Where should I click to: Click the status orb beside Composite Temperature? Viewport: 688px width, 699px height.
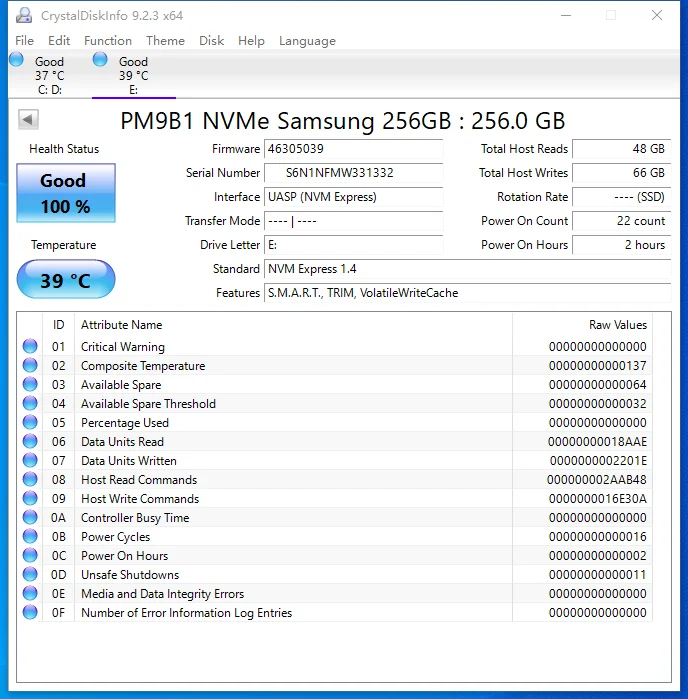click(x=30, y=366)
